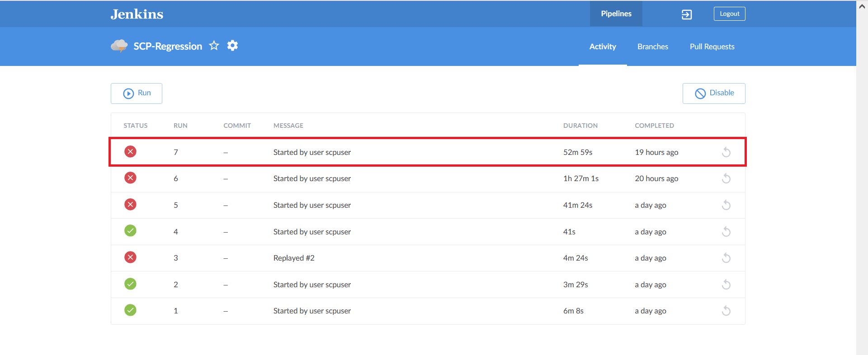
Task: Click the '41m 24s' duration
Action: click(578, 205)
